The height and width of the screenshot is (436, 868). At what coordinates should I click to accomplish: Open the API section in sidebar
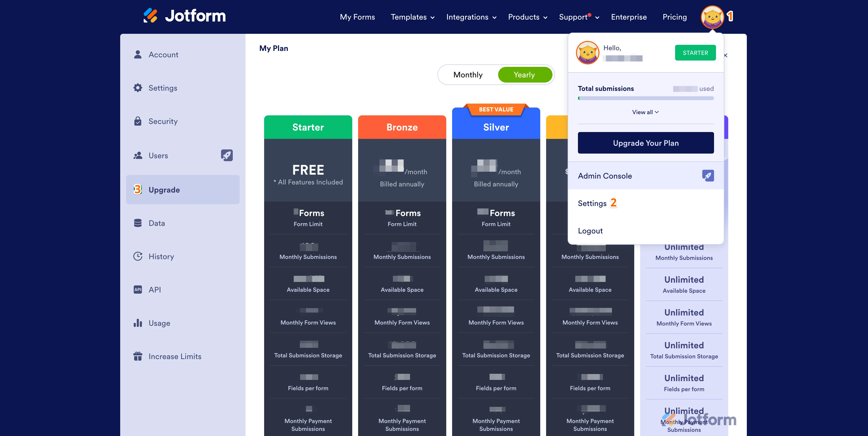[183, 290]
